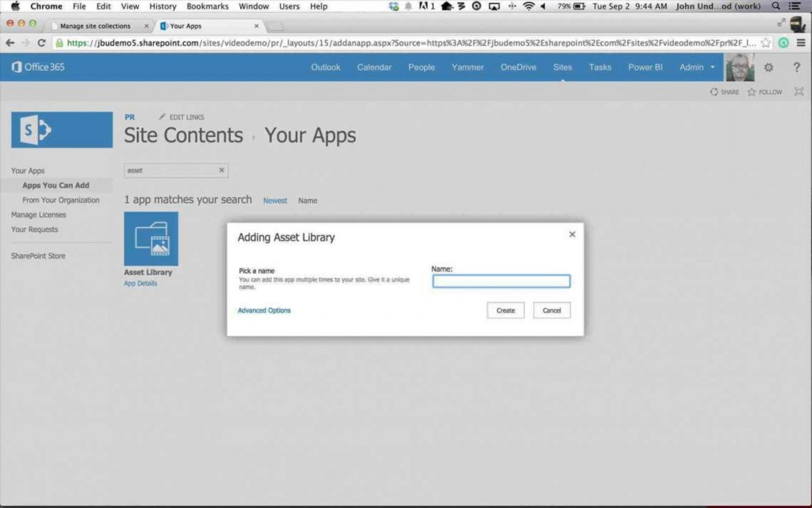The image size is (812, 508).
Task: Select the Asset Library app tile
Action: (151, 239)
